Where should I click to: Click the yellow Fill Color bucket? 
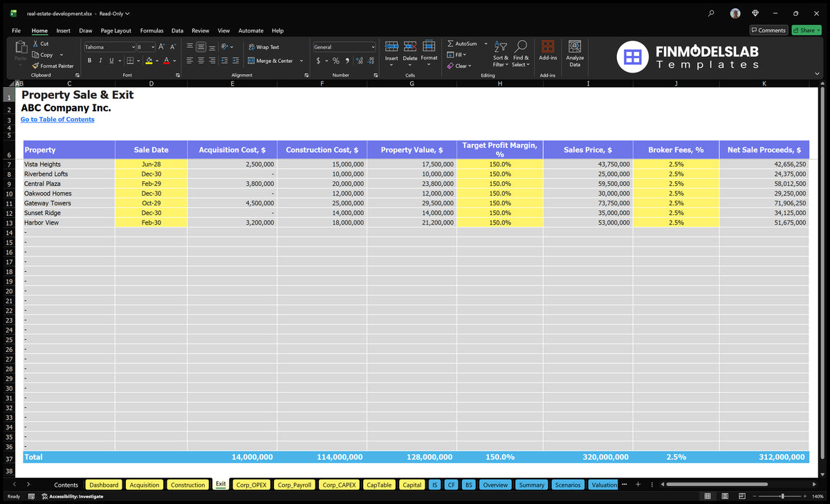point(149,61)
